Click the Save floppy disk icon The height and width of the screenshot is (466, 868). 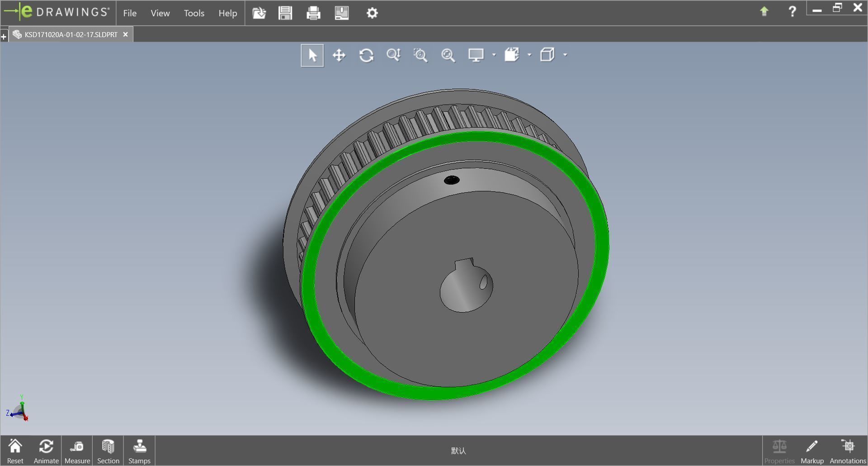[285, 13]
